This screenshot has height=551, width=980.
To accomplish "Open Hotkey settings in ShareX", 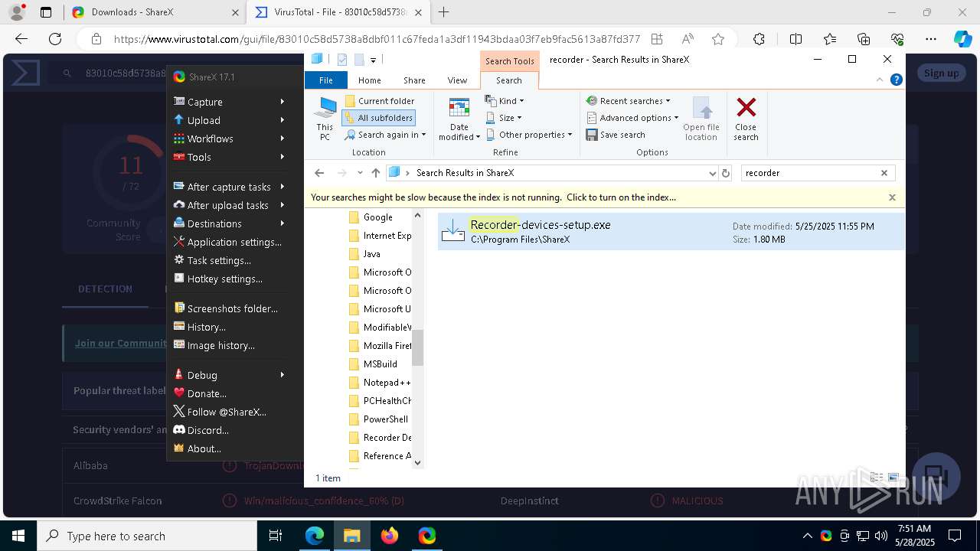I will click(227, 279).
